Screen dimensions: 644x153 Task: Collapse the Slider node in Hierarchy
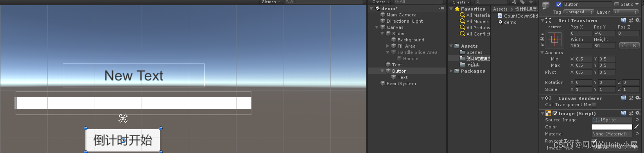[382, 34]
